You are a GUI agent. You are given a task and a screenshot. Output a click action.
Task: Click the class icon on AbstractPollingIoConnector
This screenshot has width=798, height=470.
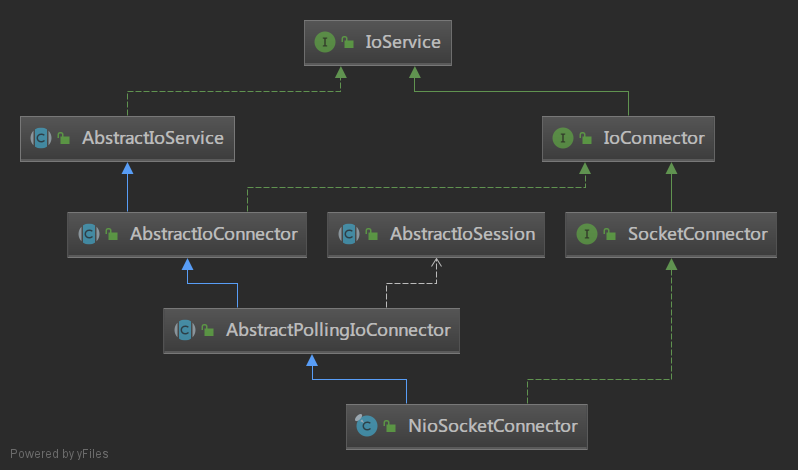pos(184,329)
